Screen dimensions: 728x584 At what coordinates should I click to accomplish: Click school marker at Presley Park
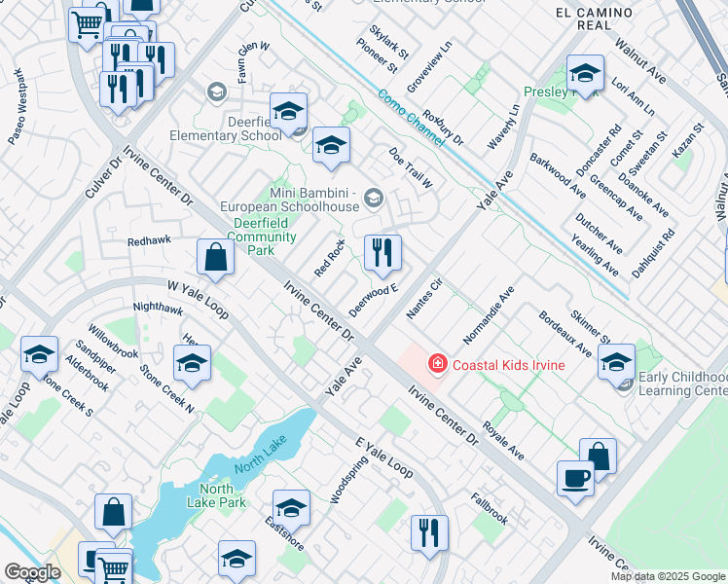pyautogui.click(x=585, y=77)
